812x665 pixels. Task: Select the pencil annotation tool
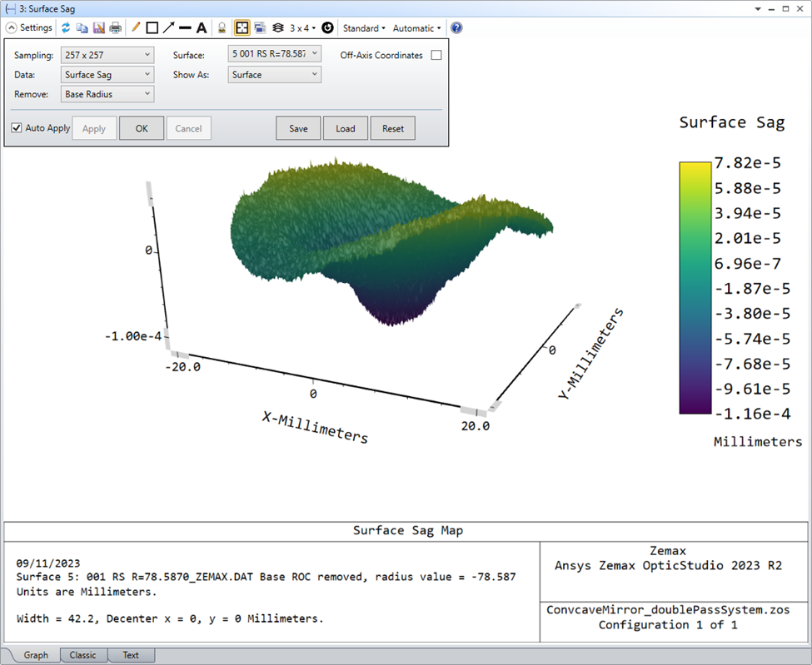click(x=136, y=28)
